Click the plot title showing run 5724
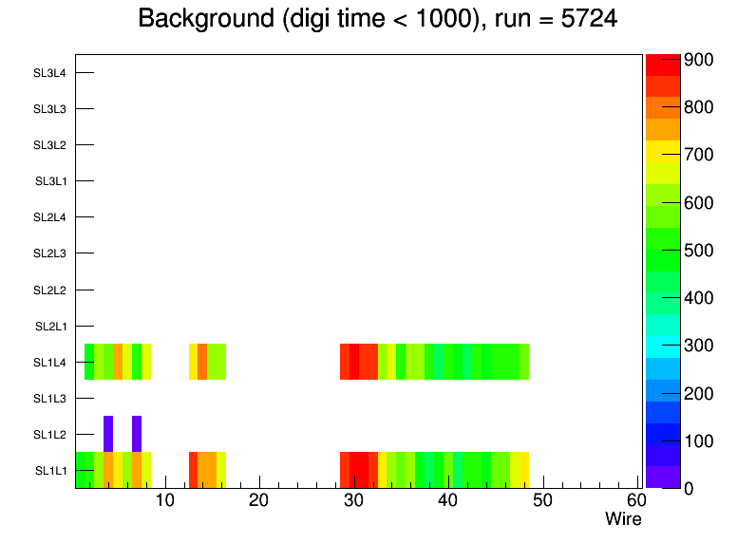This screenshot has width=756, height=543. pos(378,18)
